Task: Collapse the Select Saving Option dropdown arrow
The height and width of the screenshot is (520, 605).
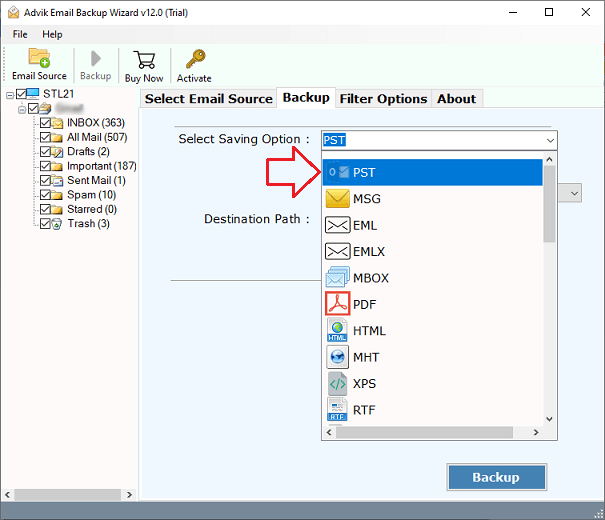Action: pyautogui.click(x=549, y=141)
